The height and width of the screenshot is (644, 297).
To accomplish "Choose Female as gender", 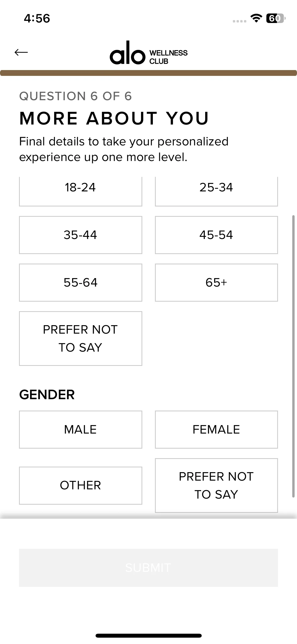I will pyautogui.click(x=216, y=430).
